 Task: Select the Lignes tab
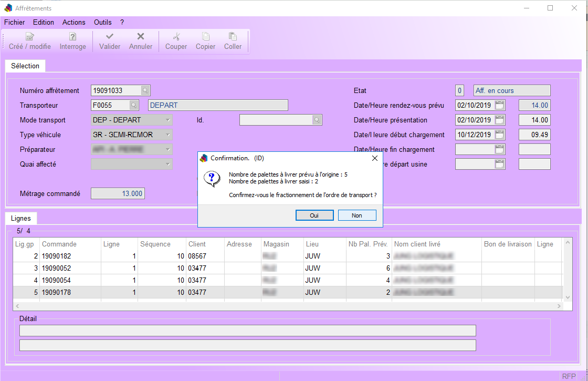(x=21, y=218)
